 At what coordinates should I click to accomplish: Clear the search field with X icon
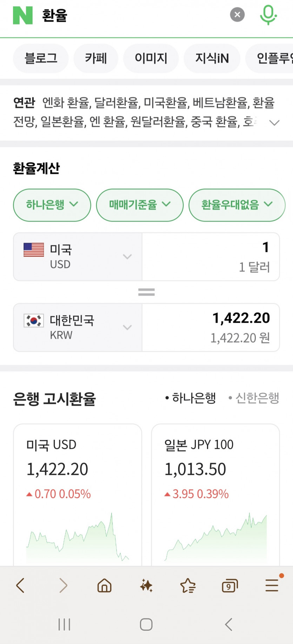[x=237, y=15]
